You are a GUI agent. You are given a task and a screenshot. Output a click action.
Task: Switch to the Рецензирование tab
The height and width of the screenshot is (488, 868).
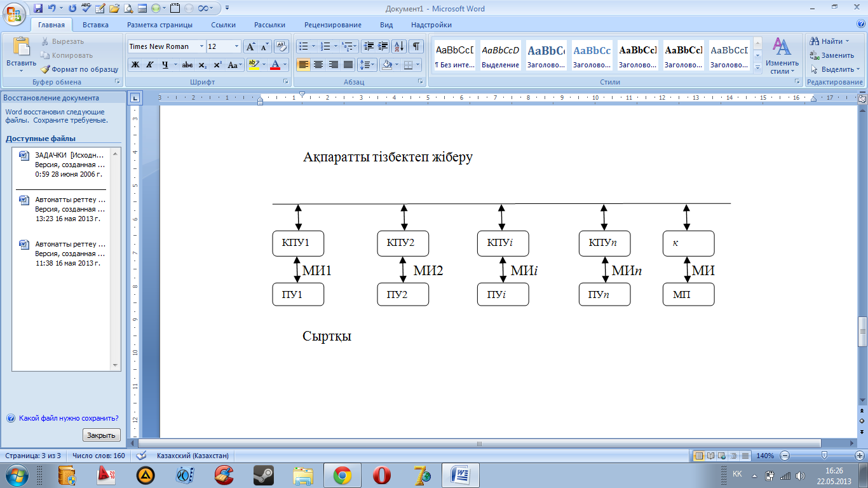click(332, 25)
